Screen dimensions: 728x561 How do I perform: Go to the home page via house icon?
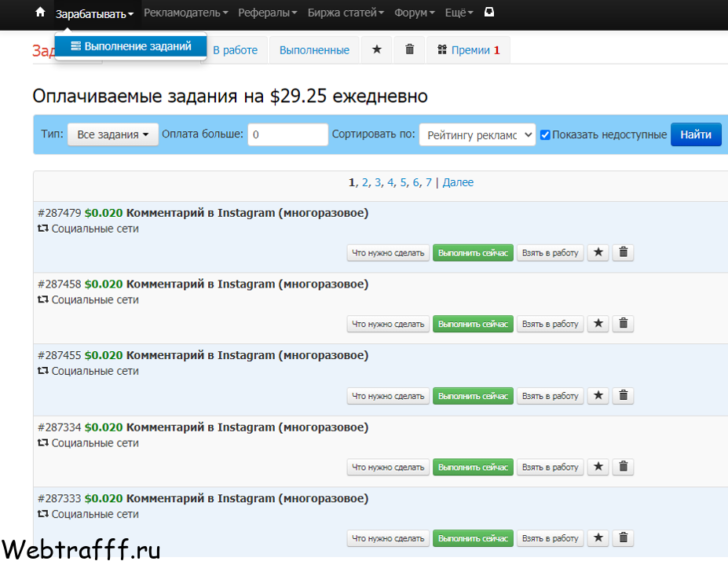40,12
